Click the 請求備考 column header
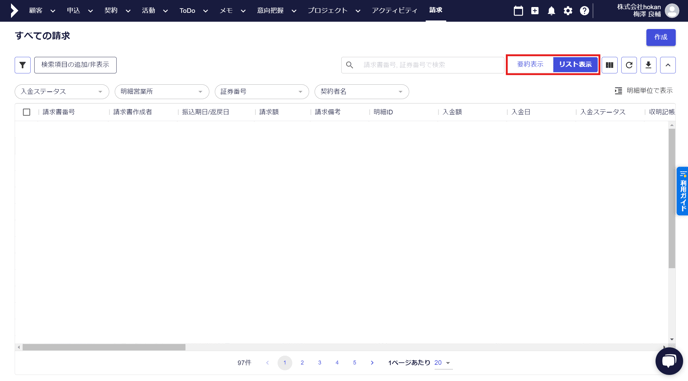 pyautogui.click(x=328, y=112)
